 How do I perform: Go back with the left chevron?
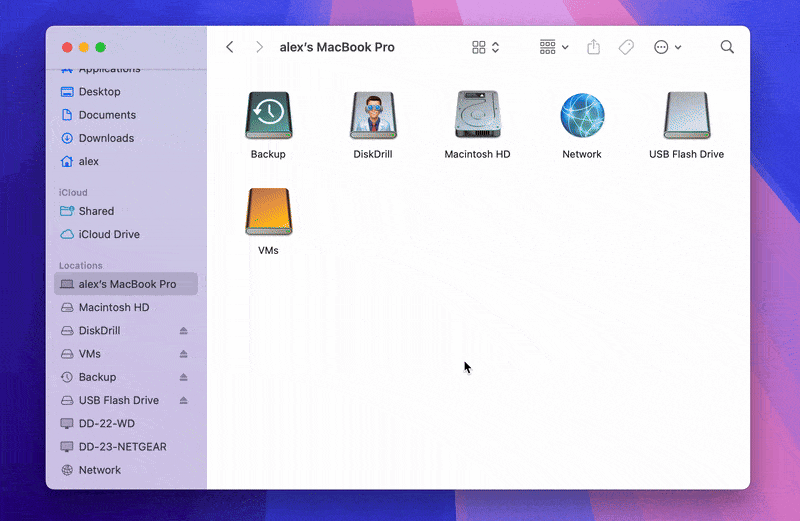tap(230, 47)
